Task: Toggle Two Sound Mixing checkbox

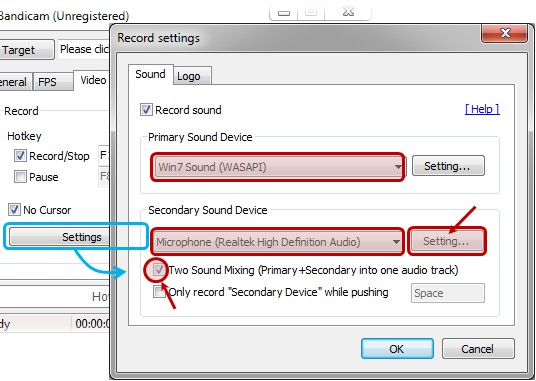Action: [158, 270]
